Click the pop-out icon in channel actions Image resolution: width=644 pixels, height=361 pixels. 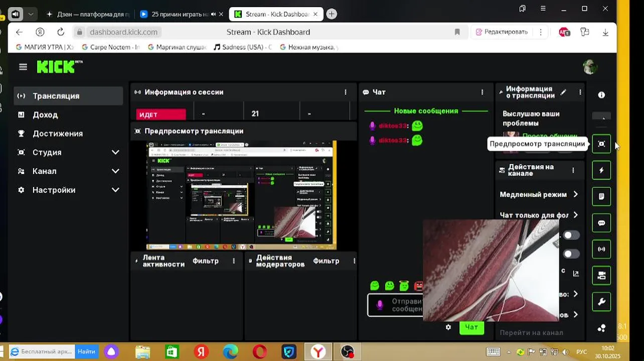coord(576,274)
